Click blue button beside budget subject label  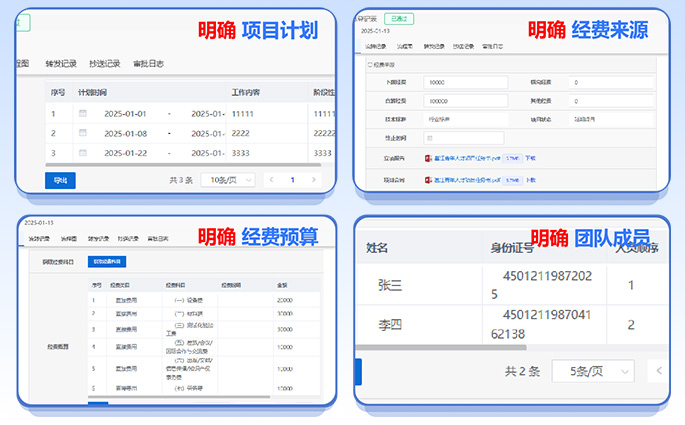pyautogui.click(x=107, y=262)
